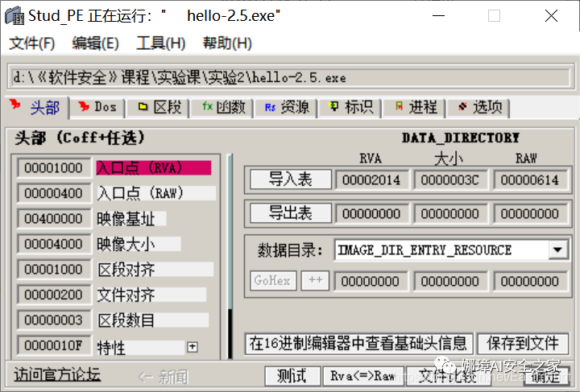Click the file path field

(291, 77)
